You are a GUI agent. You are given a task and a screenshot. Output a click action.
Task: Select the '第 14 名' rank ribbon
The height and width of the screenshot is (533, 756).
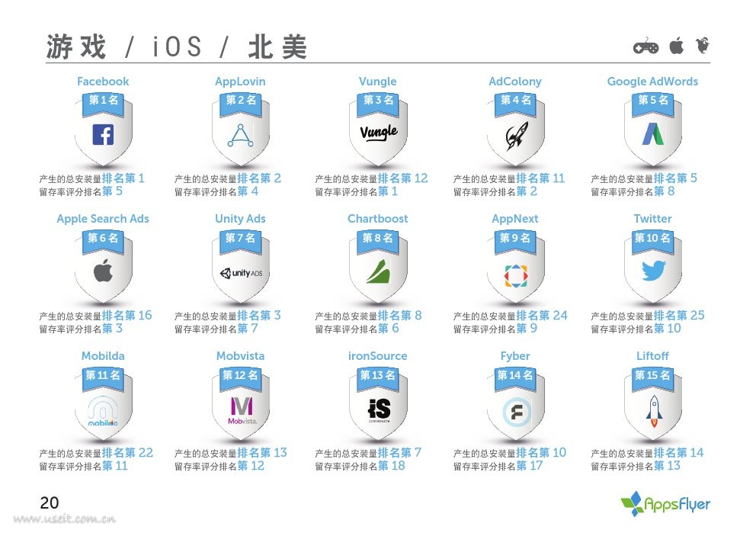[x=515, y=377]
